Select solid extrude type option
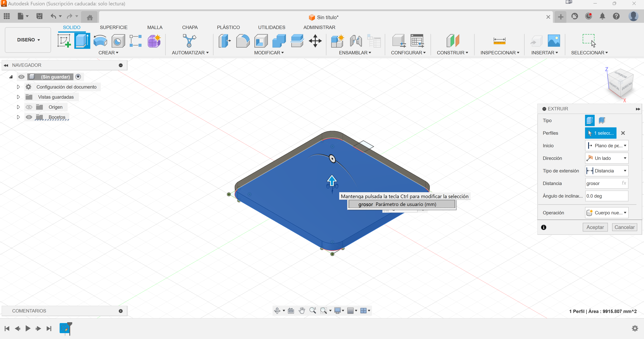The width and height of the screenshot is (644, 339). point(590,120)
